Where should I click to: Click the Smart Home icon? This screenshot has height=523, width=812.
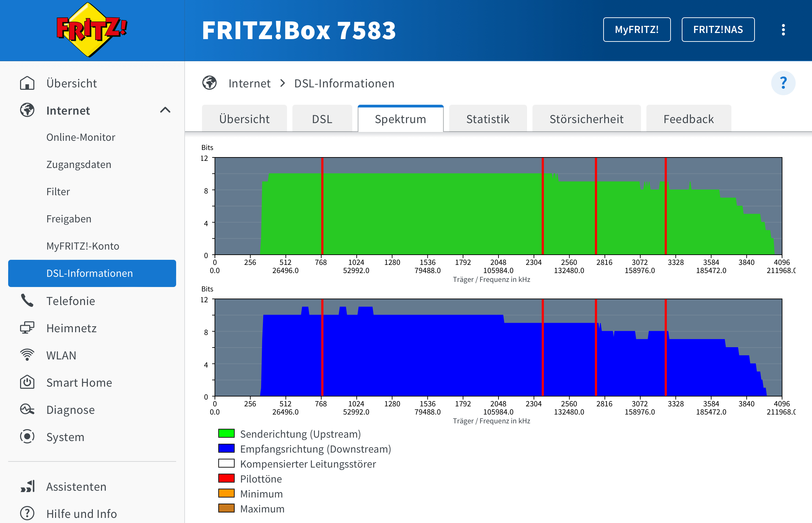[x=27, y=382]
